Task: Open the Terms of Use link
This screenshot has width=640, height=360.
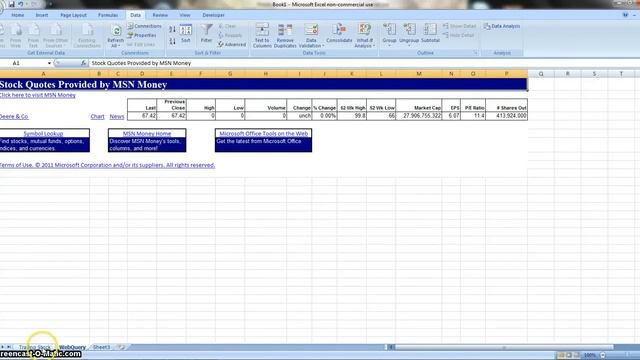Action: pos(107,165)
